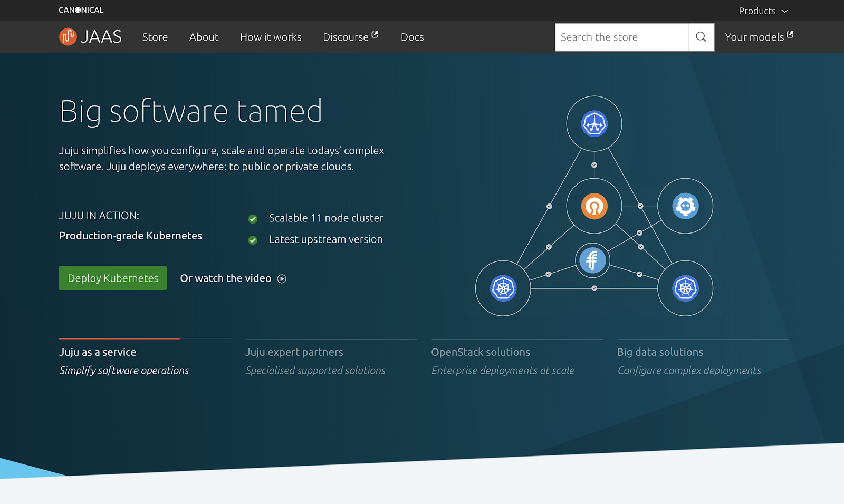
Task: Open the How it works page
Action: pos(271,37)
